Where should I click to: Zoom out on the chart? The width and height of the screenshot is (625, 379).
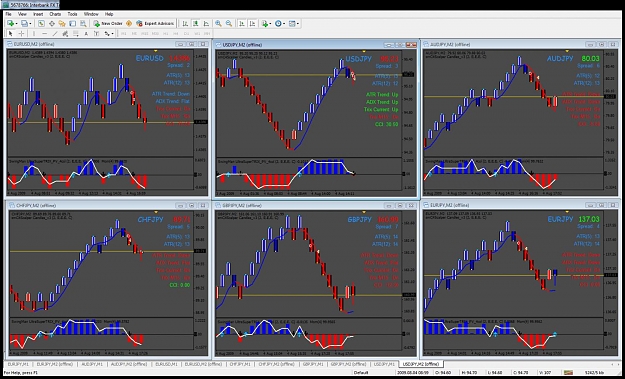[x=229, y=24]
